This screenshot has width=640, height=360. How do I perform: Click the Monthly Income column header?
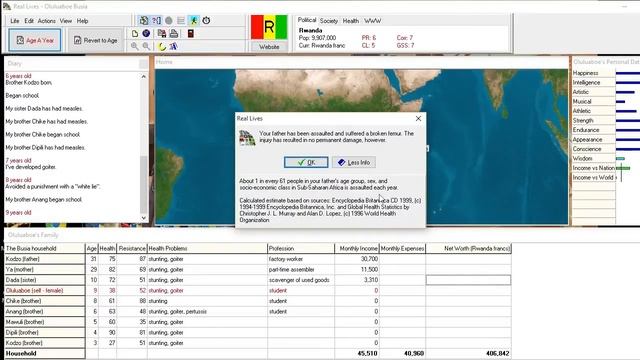pyautogui.click(x=357, y=248)
